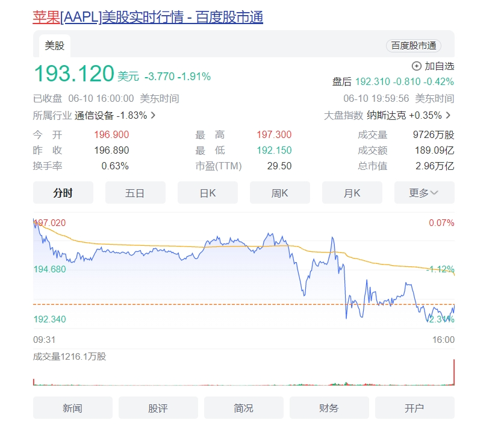Click the chart percent label 0.07%
Viewport: 504px width, 426px height.
[441, 223]
